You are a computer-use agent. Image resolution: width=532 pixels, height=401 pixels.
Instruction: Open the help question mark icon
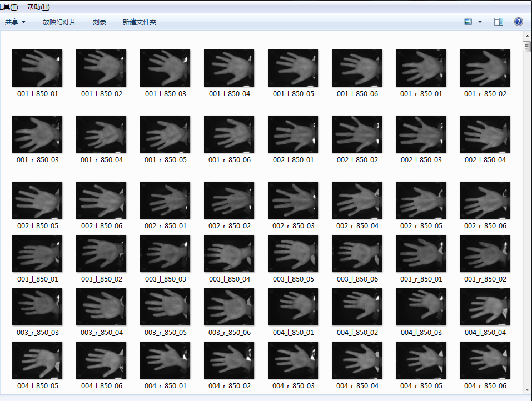[x=519, y=22]
